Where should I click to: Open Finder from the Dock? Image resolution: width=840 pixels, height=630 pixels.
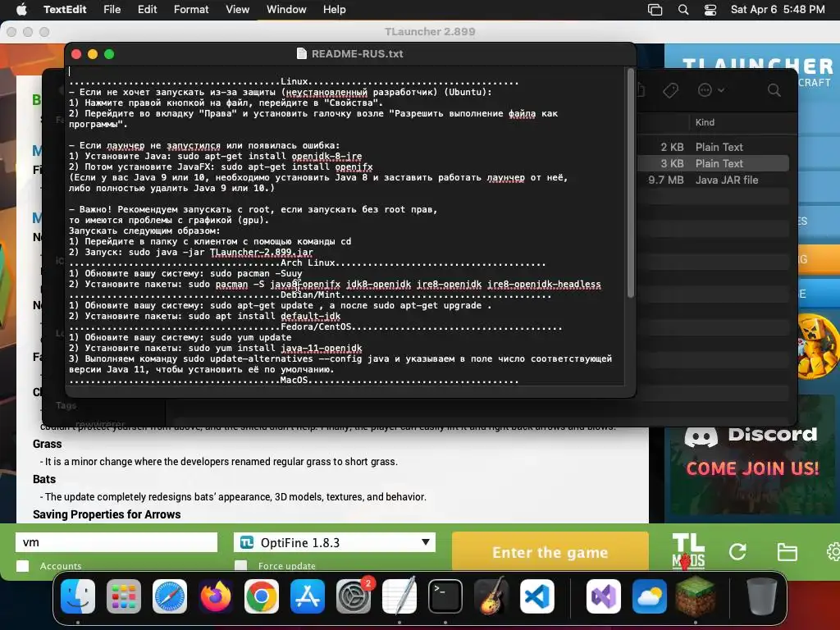pos(78,596)
